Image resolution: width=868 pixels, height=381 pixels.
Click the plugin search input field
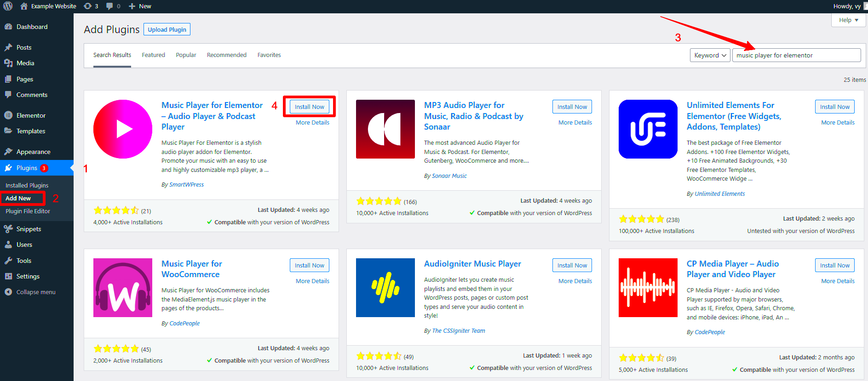[796, 55]
